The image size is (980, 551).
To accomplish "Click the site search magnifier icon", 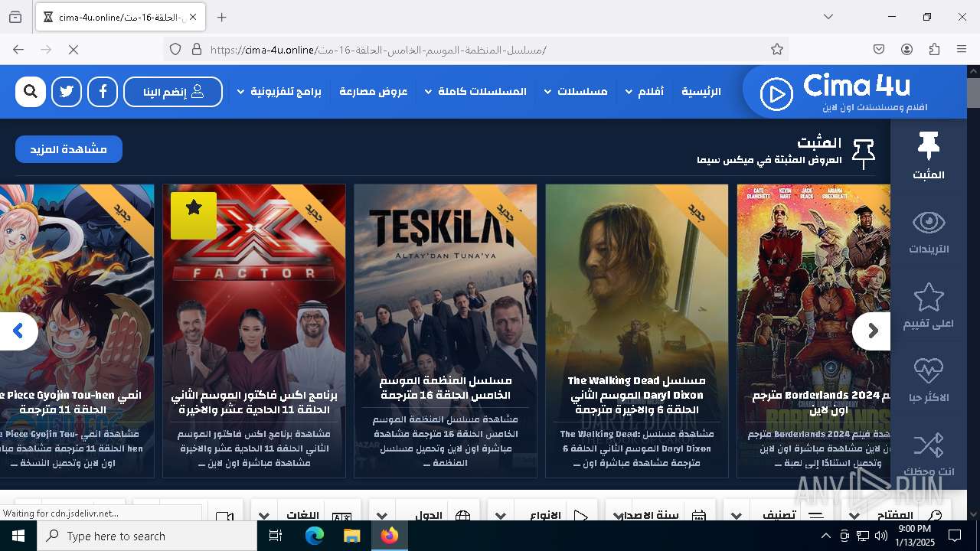I will point(31,92).
